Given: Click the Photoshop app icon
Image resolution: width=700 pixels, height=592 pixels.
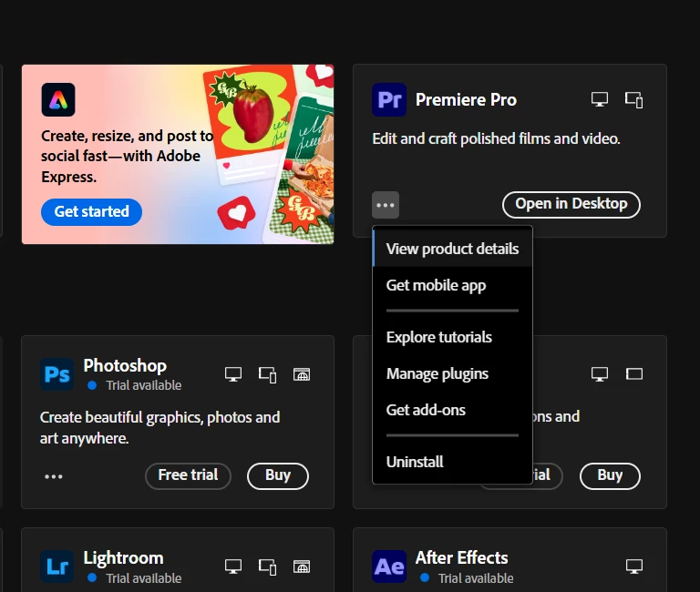Looking at the screenshot, I should pos(57,374).
